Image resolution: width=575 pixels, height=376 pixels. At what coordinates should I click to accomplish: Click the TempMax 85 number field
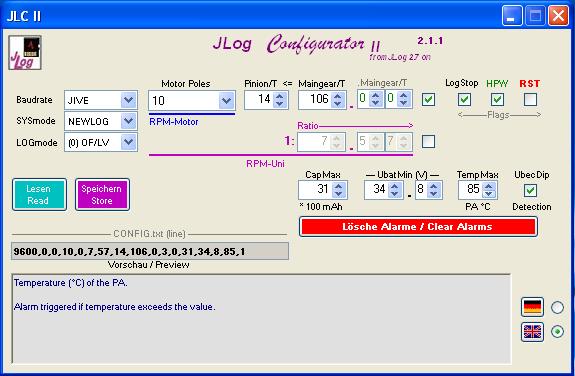click(x=471, y=190)
